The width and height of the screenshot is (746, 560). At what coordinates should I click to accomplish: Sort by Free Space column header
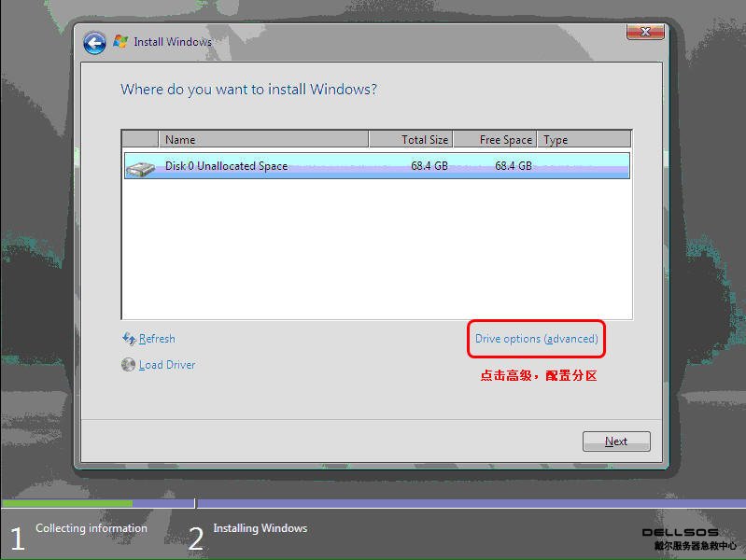(495, 139)
